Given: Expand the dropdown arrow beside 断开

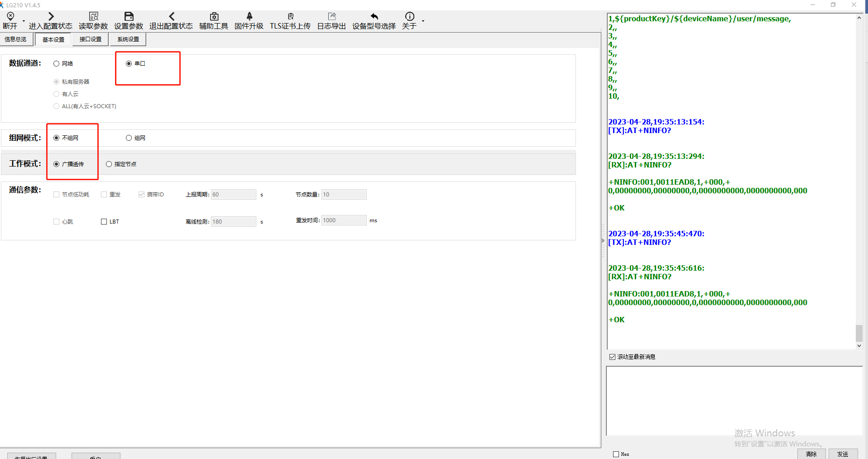Looking at the screenshot, I should pos(24,21).
